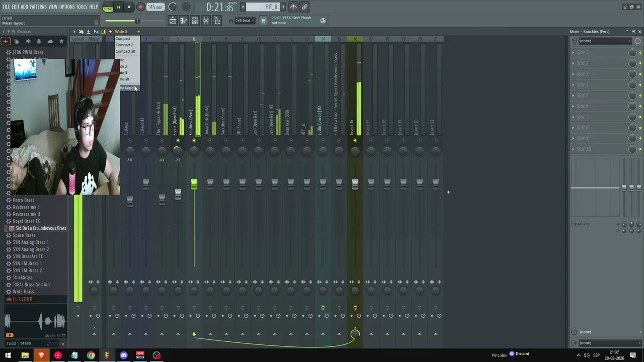Click the mixer add track plus icon

pos(110,32)
